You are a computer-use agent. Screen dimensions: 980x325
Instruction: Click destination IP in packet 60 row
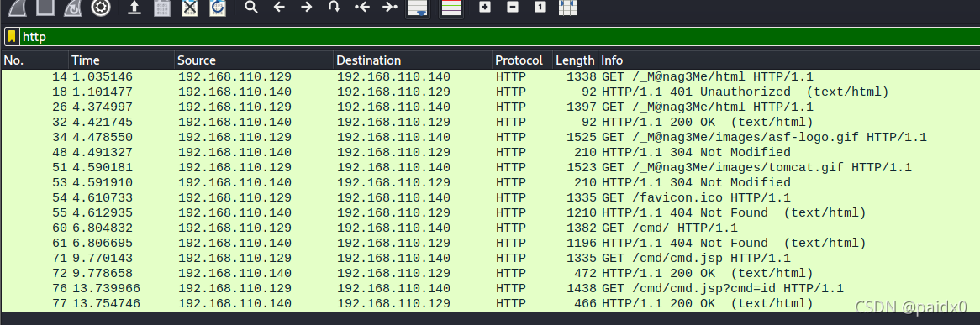pyautogui.click(x=393, y=228)
